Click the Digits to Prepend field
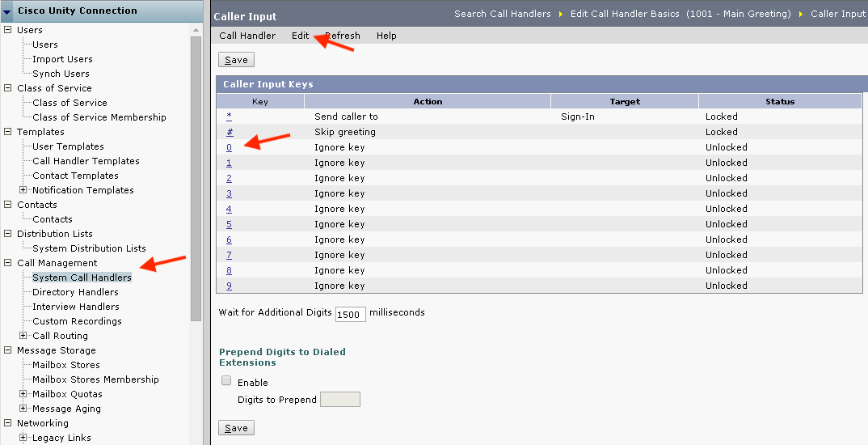This screenshot has height=445, width=868. tap(340, 399)
